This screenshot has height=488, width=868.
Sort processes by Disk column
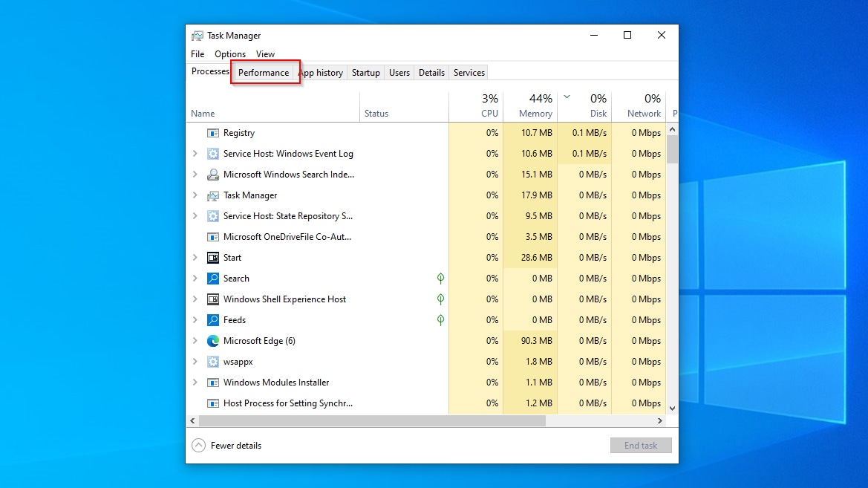pyautogui.click(x=584, y=106)
